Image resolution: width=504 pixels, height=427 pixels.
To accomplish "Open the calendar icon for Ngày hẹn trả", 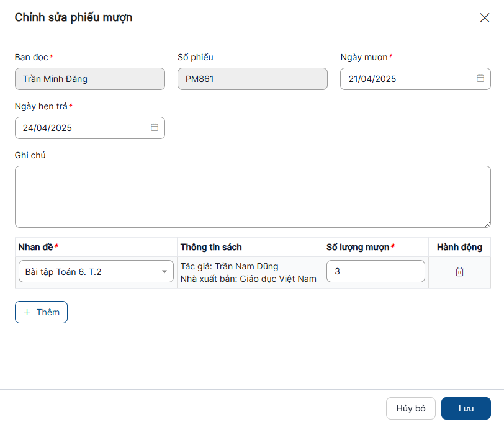I will click(x=155, y=128).
